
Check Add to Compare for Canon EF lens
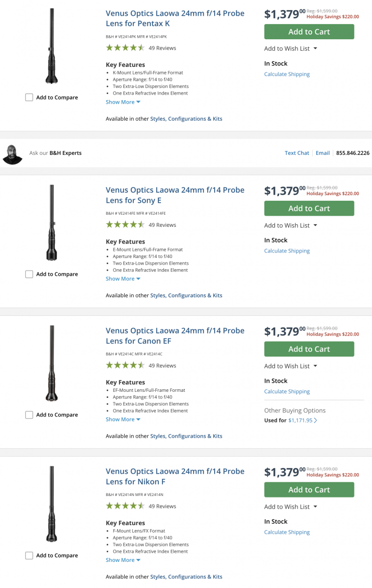pos(29,415)
